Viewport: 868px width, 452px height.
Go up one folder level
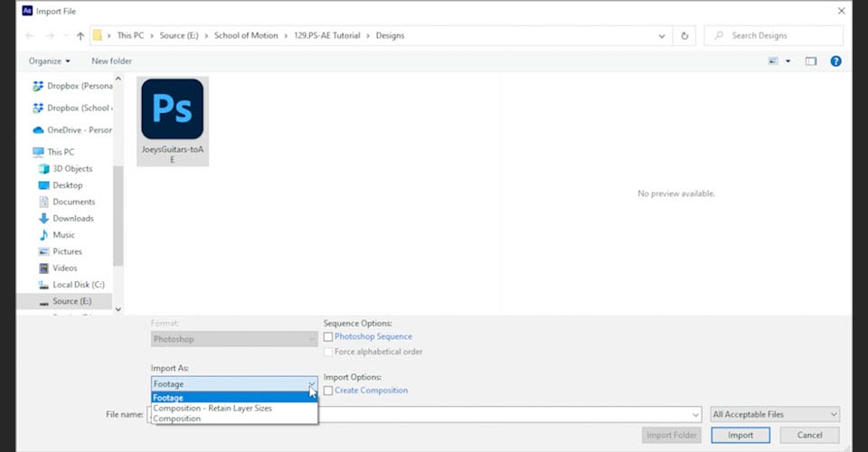(80, 35)
